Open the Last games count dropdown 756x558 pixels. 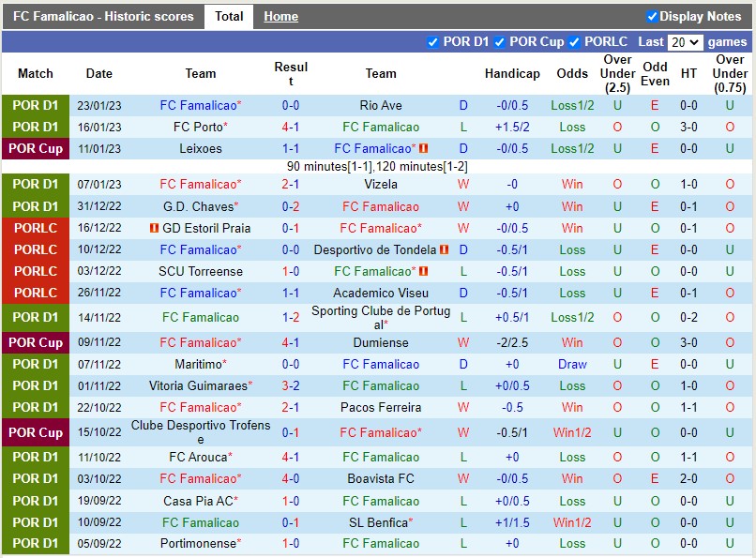click(x=684, y=41)
